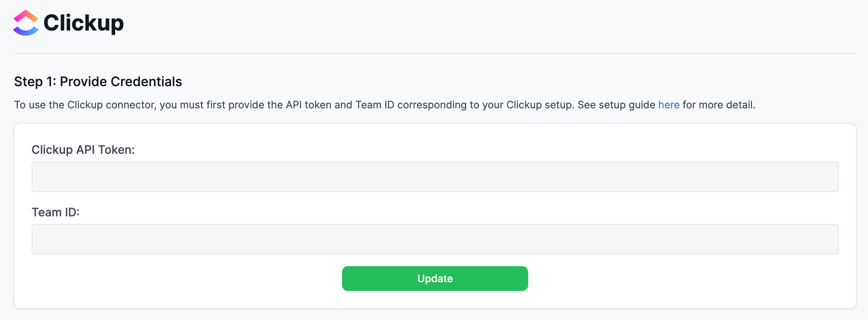Submit credentials with the Update button
The image size is (868, 320).
tap(435, 278)
